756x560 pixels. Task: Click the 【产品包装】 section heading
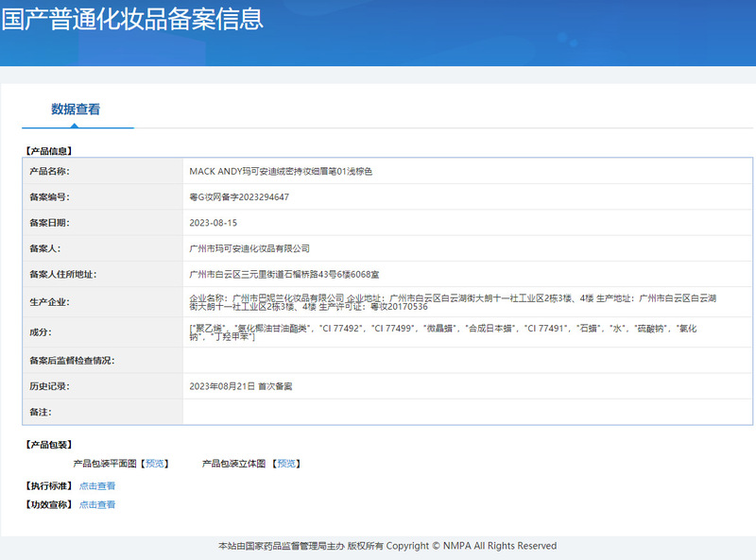tap(48, 445)
